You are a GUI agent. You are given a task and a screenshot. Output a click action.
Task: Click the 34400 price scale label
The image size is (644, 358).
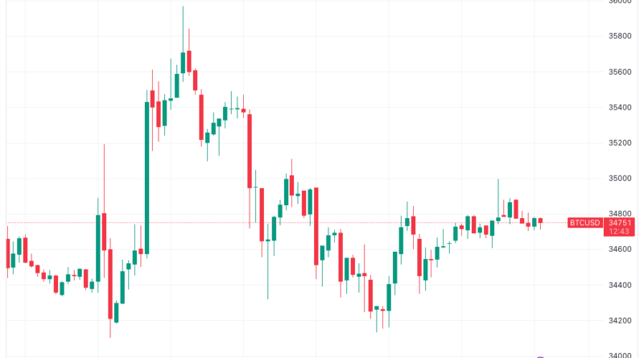(618, 285)
